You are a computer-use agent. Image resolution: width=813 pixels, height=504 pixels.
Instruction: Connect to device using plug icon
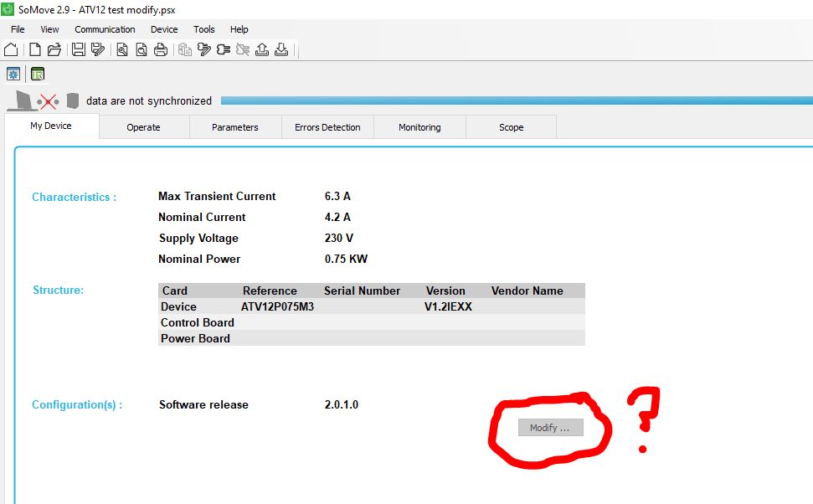pos(224,49)
